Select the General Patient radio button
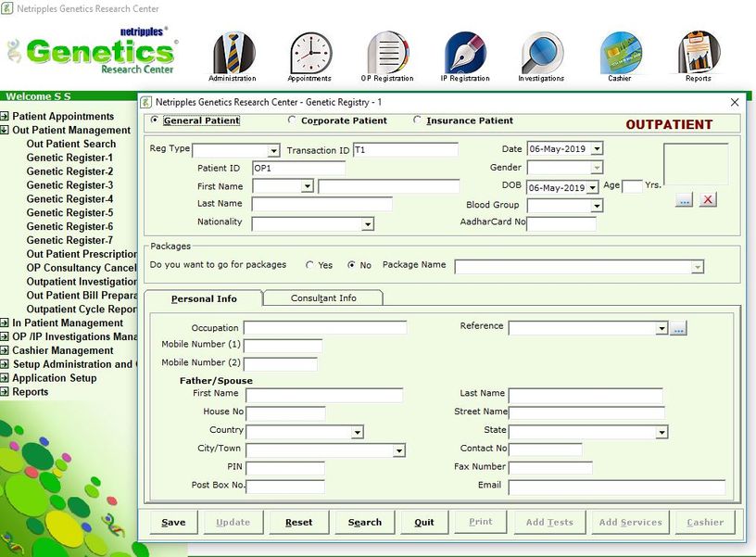Screen dimensions: 756x557 tap(155, 120)
